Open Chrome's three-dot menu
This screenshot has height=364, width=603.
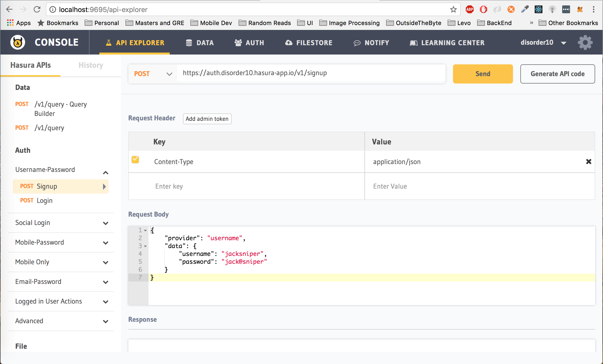point(593,10)
